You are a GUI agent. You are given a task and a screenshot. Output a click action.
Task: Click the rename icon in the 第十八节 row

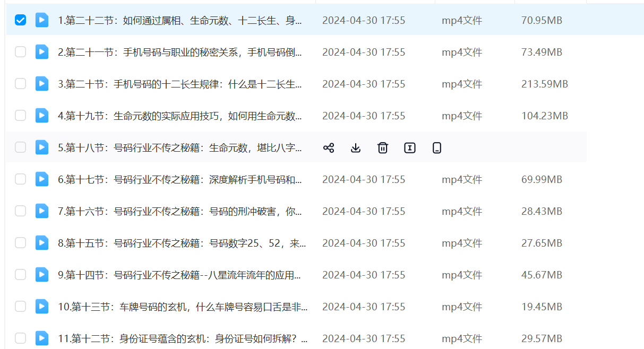410,148
